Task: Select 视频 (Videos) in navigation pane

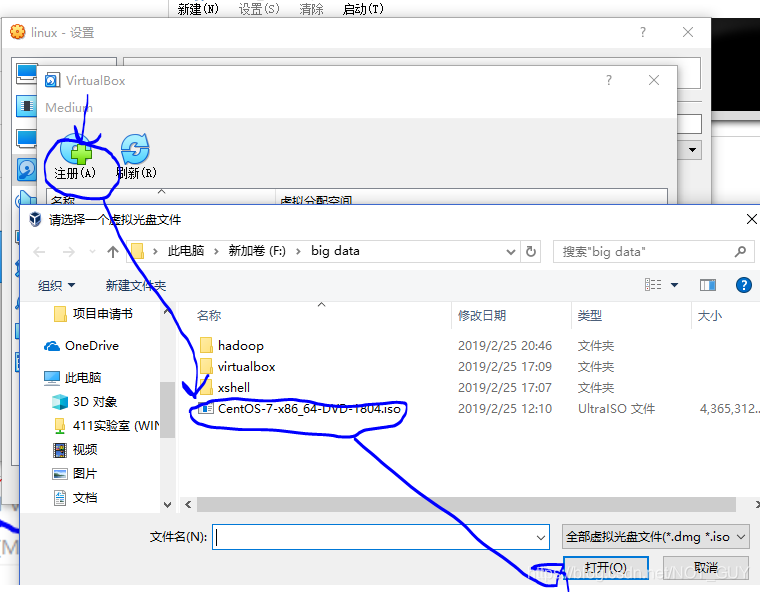Action: click(x=75, y=449)
